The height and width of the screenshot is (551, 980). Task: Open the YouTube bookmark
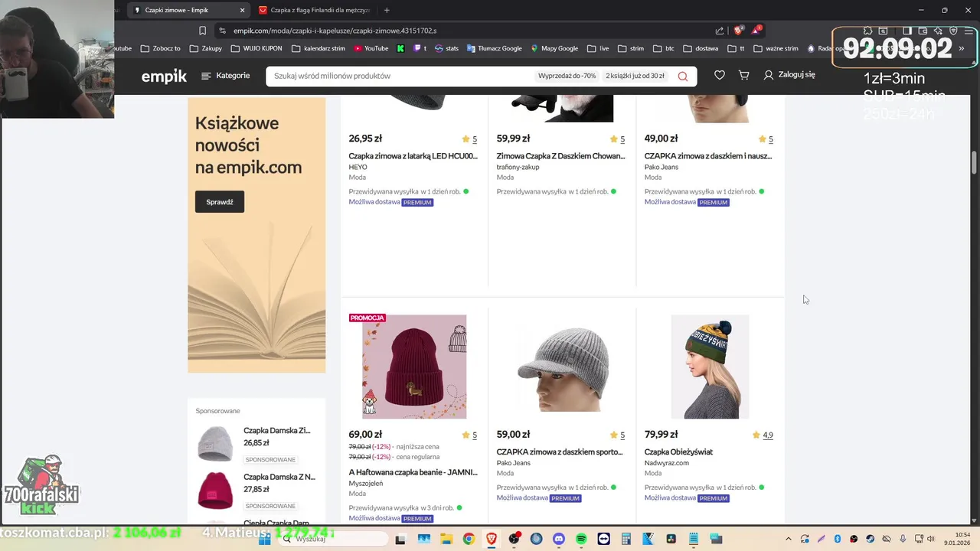click(x=371, y=48)
